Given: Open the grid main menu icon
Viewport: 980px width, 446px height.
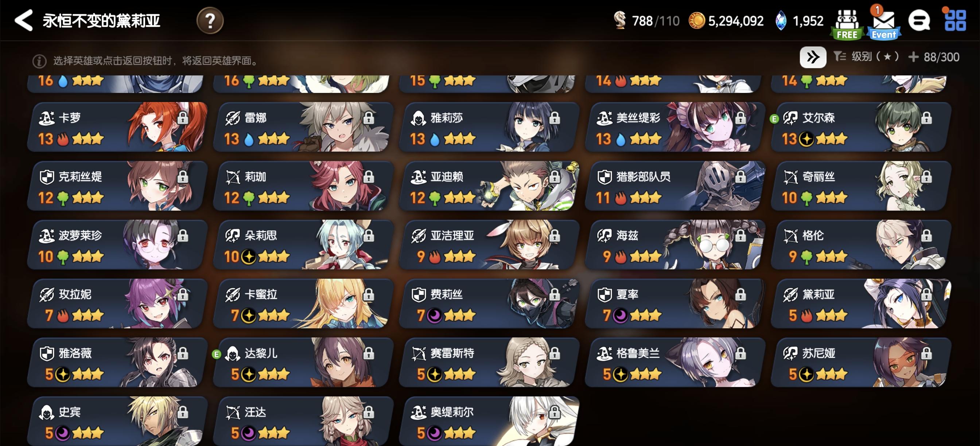Looking at the screenshot, I should pyautogui.click(x=955, y=20).
